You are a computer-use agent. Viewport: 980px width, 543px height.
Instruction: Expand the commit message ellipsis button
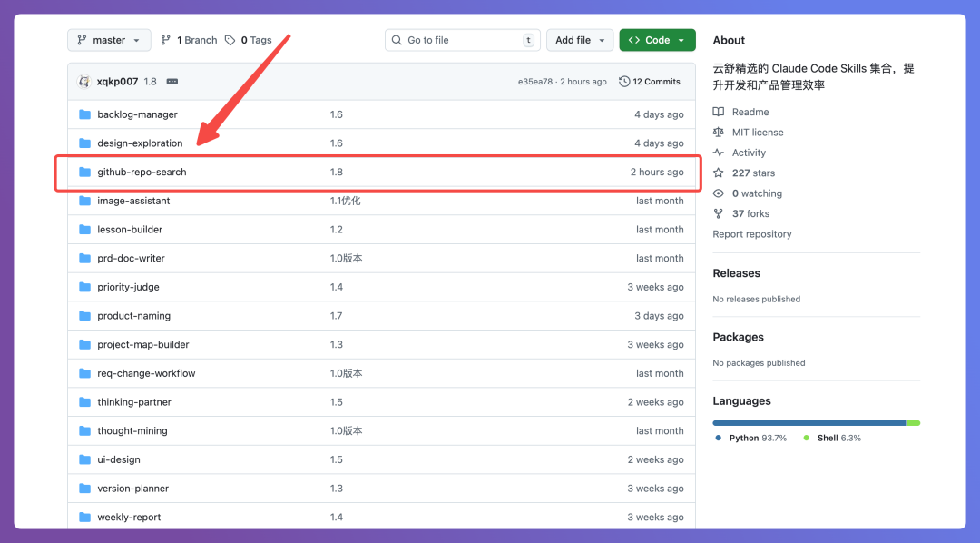pos(172,82)
